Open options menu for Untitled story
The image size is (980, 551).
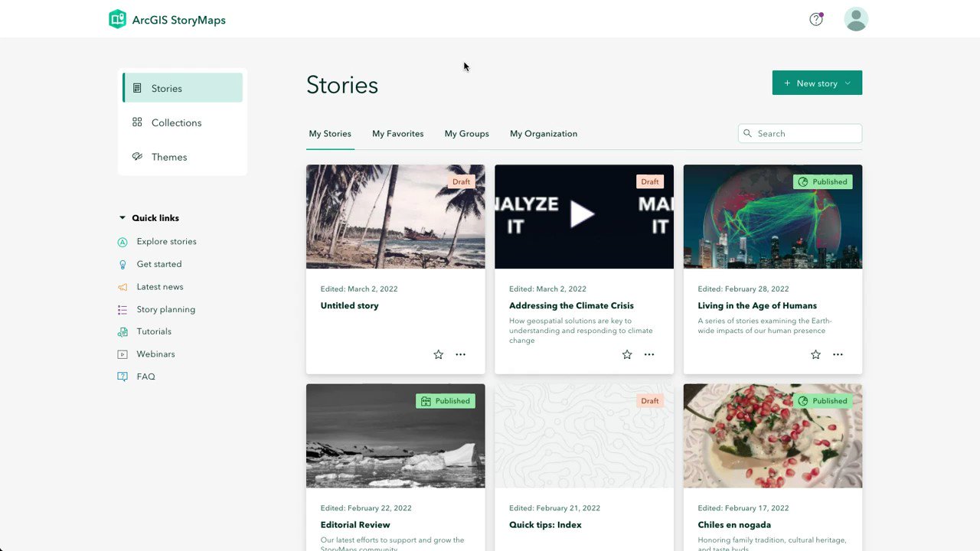point(460,354)
